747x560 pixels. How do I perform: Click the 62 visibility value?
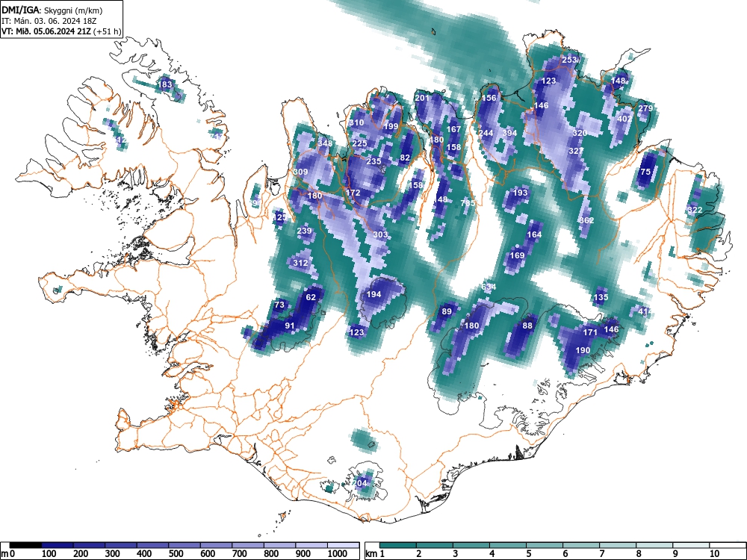pos(311,298)
